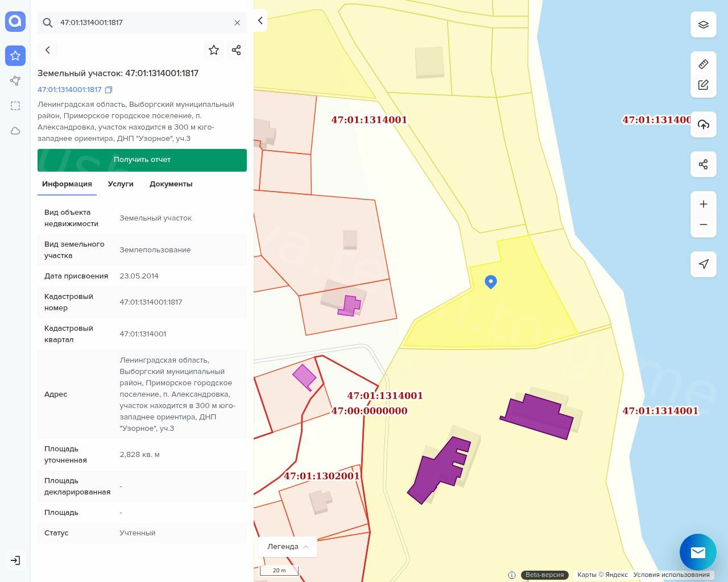Open the map layers panel
This screenshot has height=582, width=728.
tap(704, 25)
